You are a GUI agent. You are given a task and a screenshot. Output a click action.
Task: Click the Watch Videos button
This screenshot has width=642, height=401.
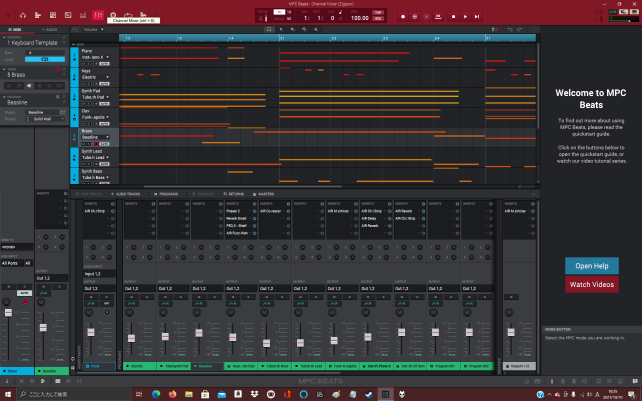coord(590,284)
